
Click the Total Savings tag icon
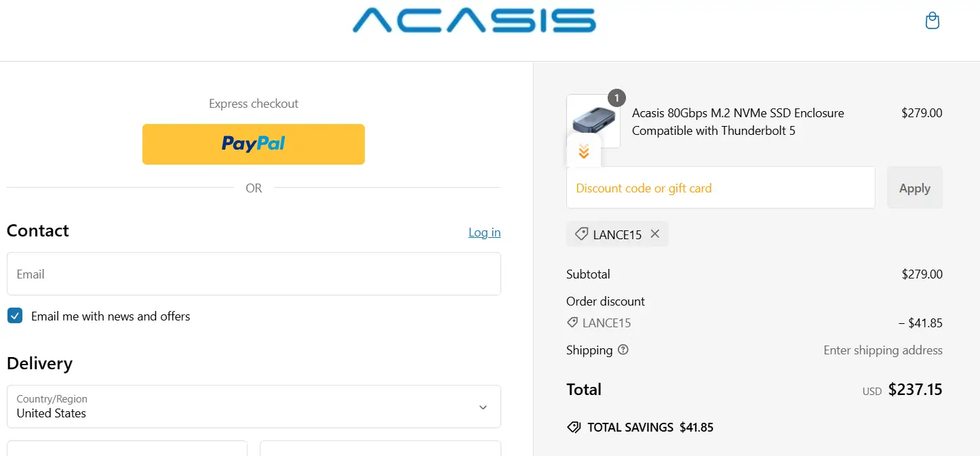click(574, 428)
